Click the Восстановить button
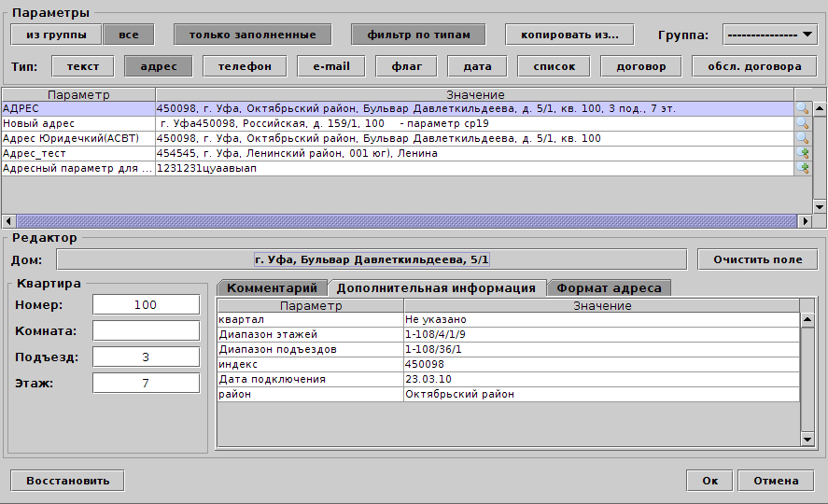This screenshot has height=504, width=828. (67, 481)
